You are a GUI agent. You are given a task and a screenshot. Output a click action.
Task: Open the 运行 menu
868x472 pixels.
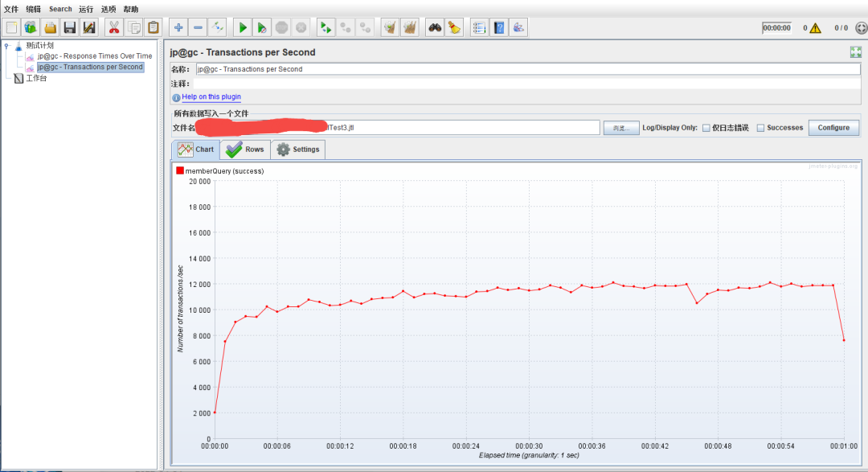coord(86,9)
